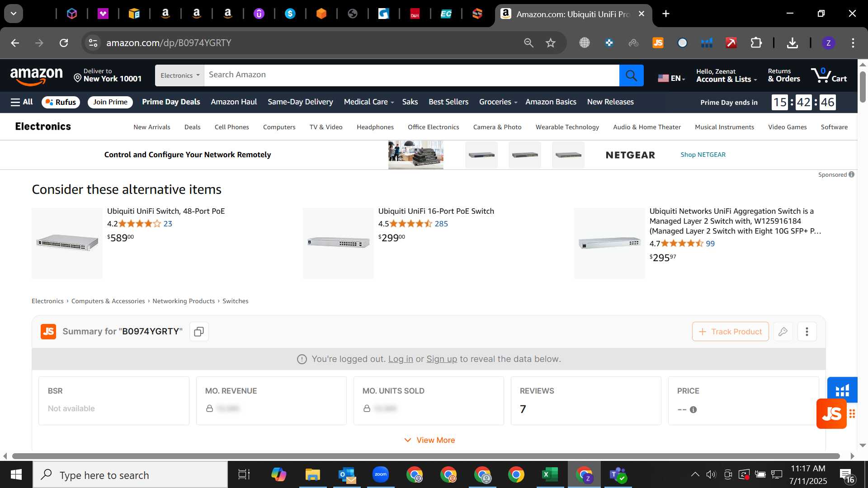This screenshot has height=488, width=868.
Task: Copy the ASIN B0974YGRTY with copy icon
Action: click(199, 332)
